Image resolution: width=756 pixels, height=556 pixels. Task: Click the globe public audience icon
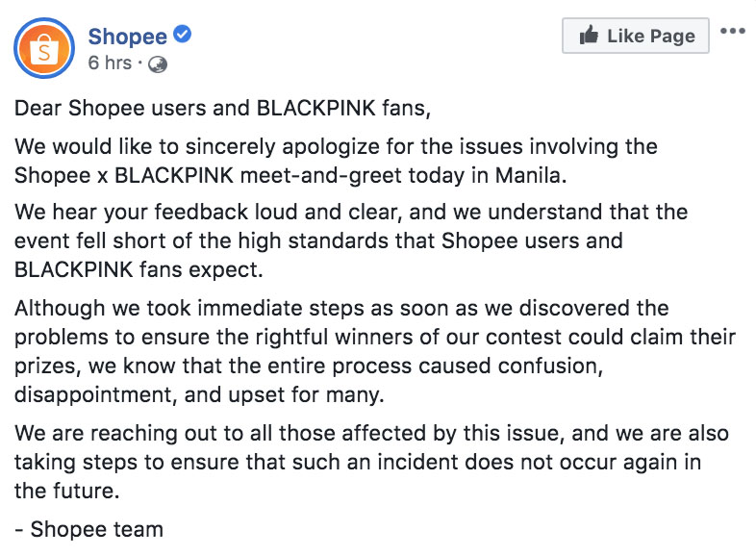(158, 64)
